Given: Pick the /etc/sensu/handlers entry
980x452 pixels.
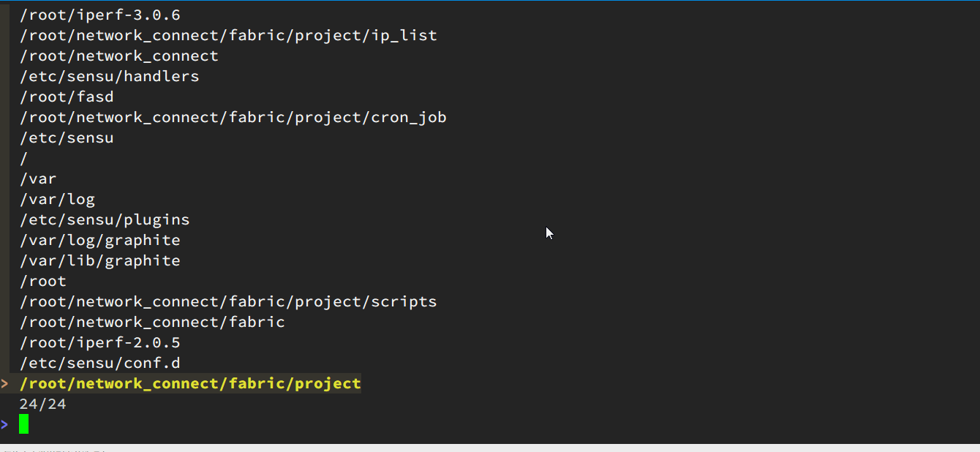Looking at the screenshot, I should click(109, 76).
